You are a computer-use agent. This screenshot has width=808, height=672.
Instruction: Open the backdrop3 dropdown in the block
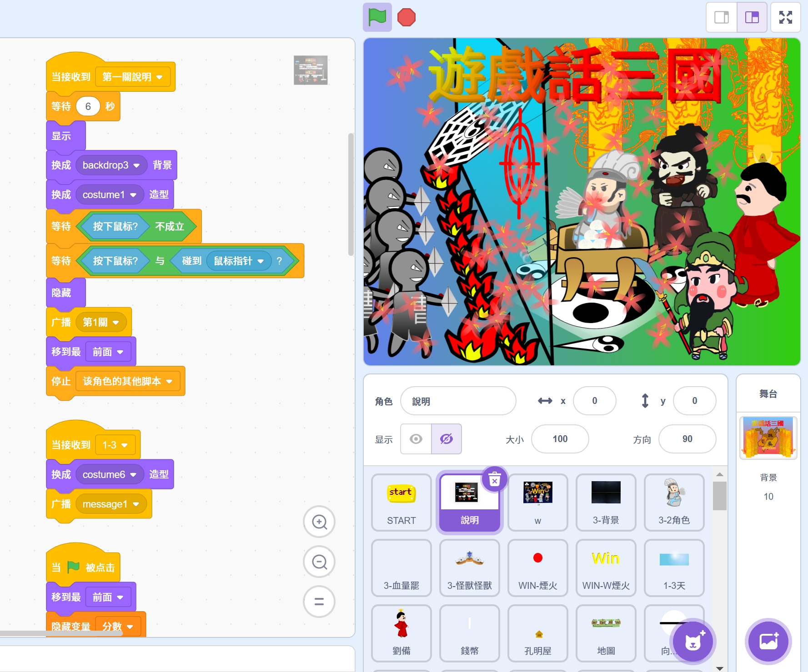[136, 165]
